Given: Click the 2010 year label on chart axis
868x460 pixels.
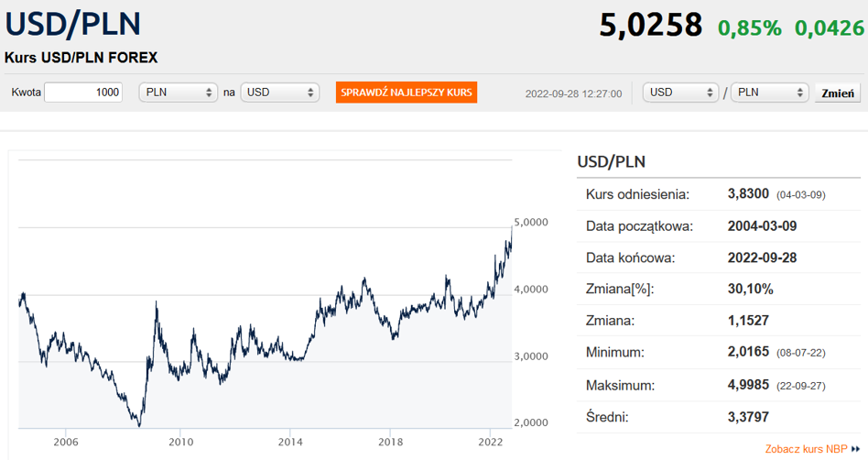Looking at the screenshot, I should click(180, 440).
